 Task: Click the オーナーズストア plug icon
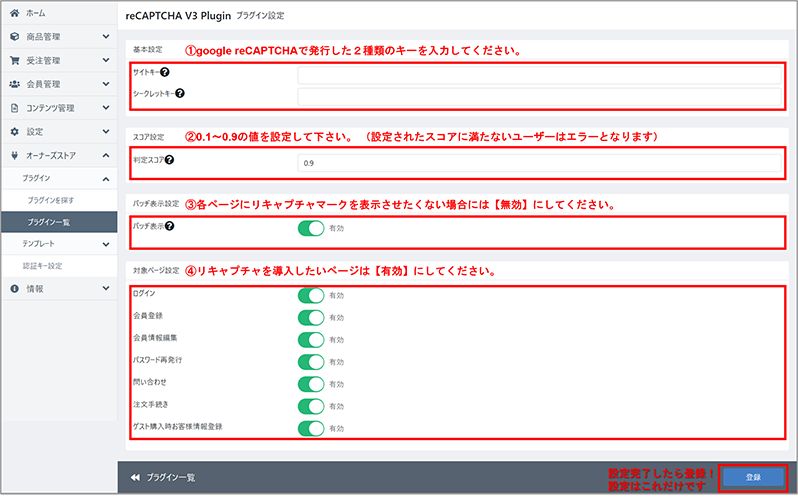click(15, 155)
